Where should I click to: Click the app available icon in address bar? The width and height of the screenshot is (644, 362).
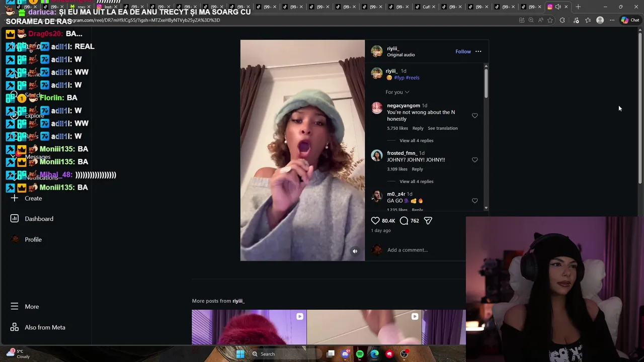(x=522, y=20)
